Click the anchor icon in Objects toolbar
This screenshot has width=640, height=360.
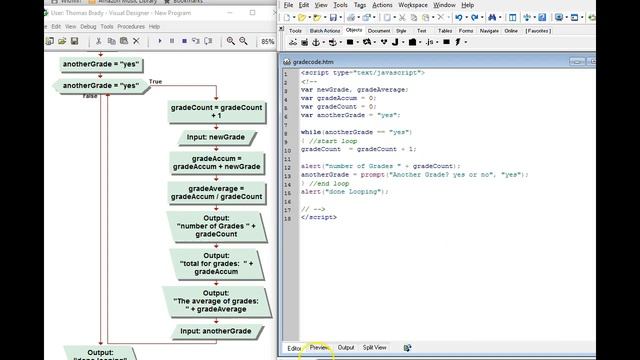(x=316, y=42)
